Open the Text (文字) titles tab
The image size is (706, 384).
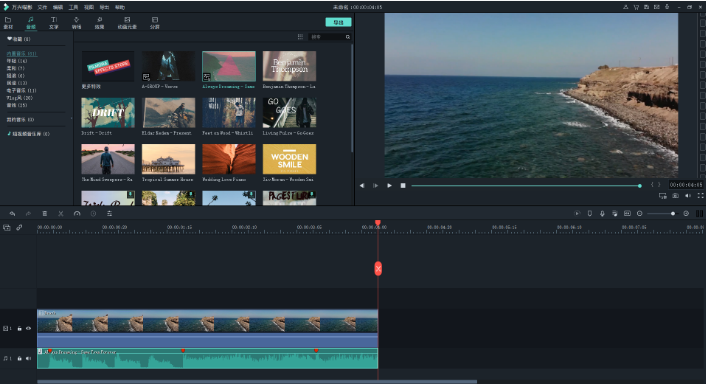coord(54,23)
